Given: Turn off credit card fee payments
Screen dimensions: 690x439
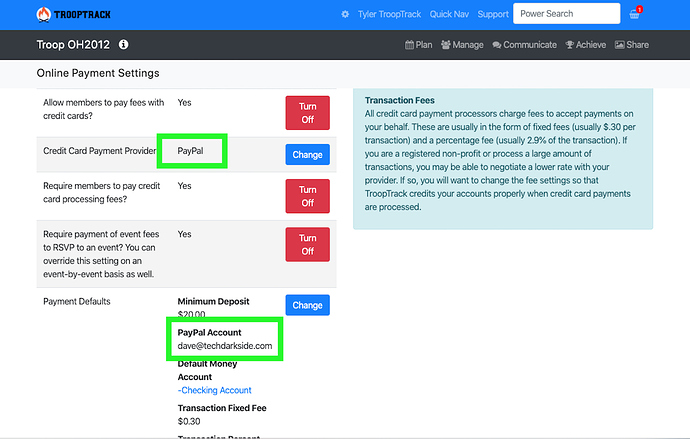Looking at the screenshot, I should (x=308, y=113).
